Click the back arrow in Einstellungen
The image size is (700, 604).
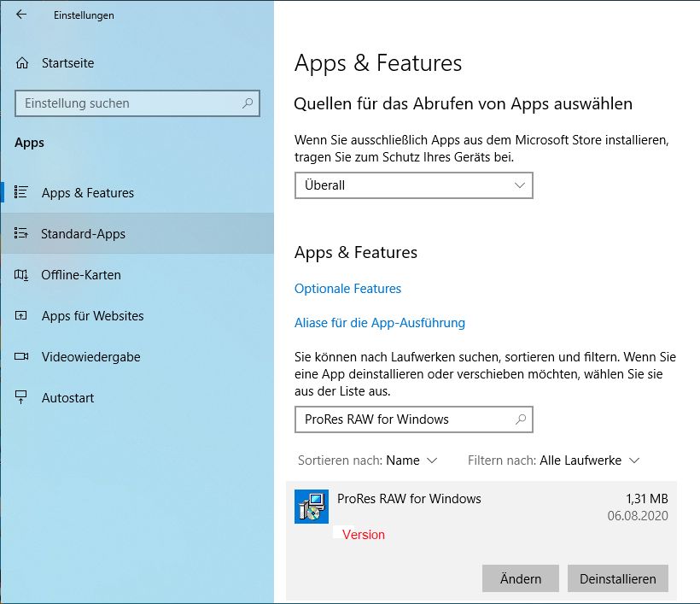[x=21, y=15]
